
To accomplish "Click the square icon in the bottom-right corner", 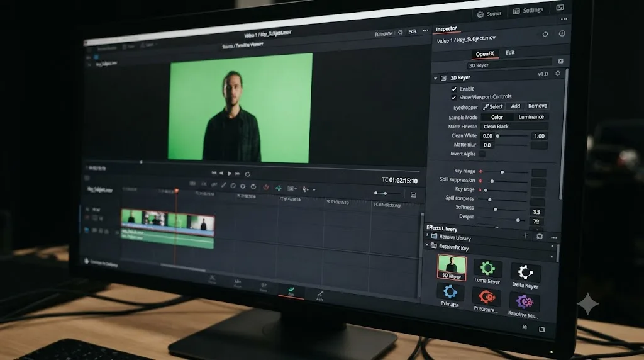I will coord(541,329).
